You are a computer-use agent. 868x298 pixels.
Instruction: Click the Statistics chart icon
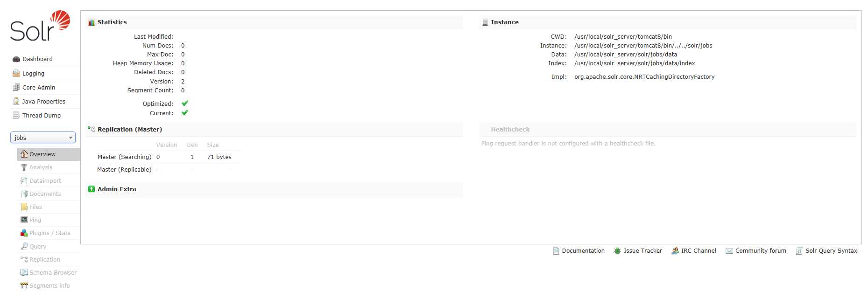[x=92, y=22]
